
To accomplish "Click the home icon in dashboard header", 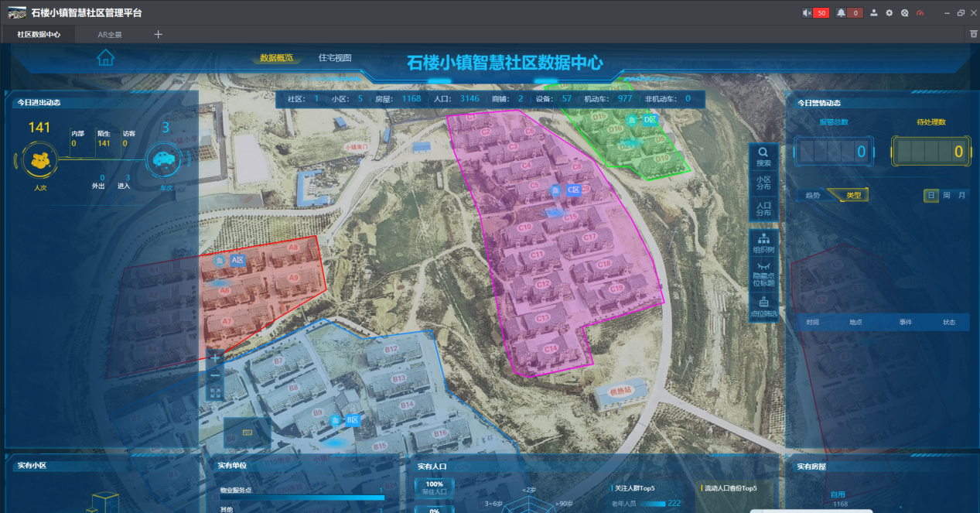I will click(x=106, y=57).
